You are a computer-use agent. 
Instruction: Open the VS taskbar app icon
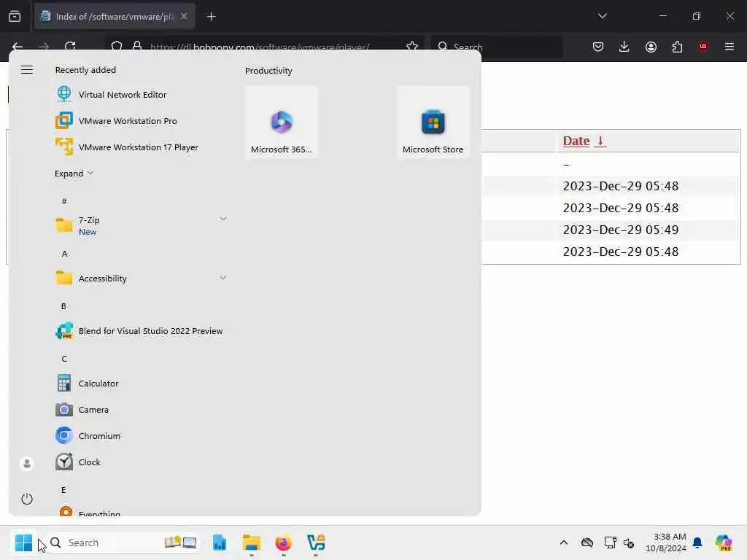[316, 542]
